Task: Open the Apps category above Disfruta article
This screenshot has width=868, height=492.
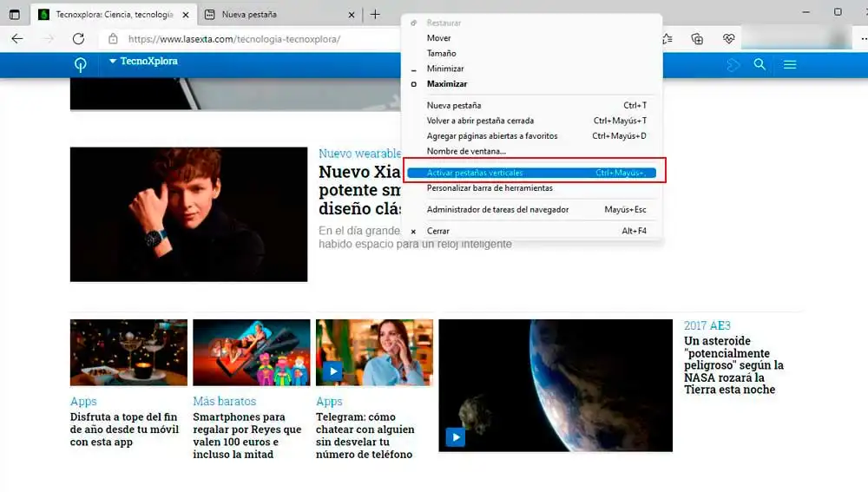Action: click(83, 401)
